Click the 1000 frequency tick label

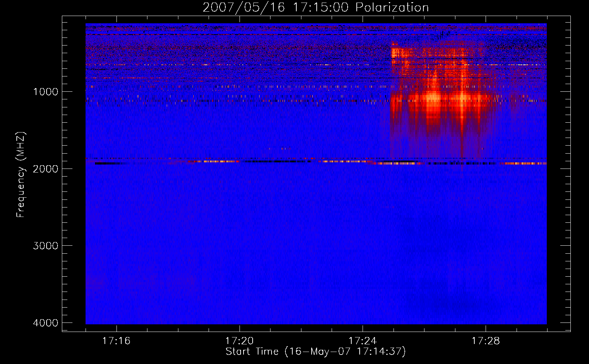46,91
